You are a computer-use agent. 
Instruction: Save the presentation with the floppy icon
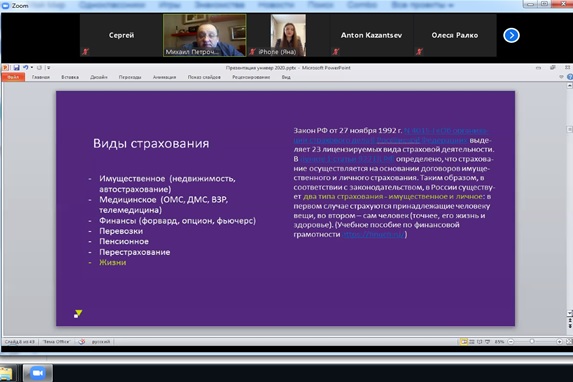(16, 68)
